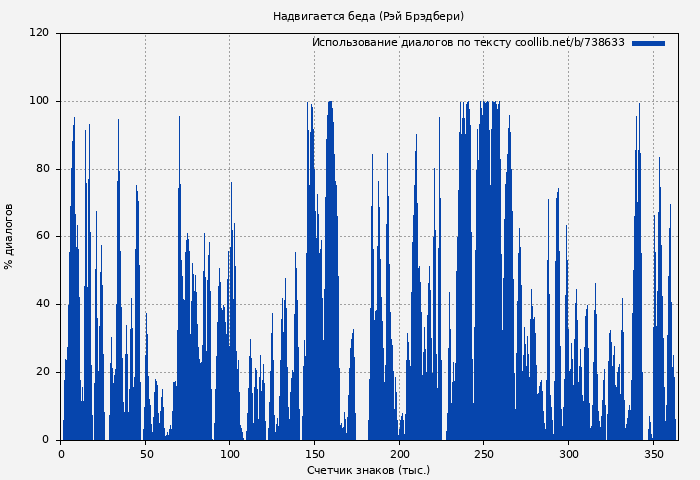Image resolution: width=700 pixels, height=480 pixels.
Task: Select the 20 tick label on y-axis
Action: pyautogui.click(x=42, y=372)
